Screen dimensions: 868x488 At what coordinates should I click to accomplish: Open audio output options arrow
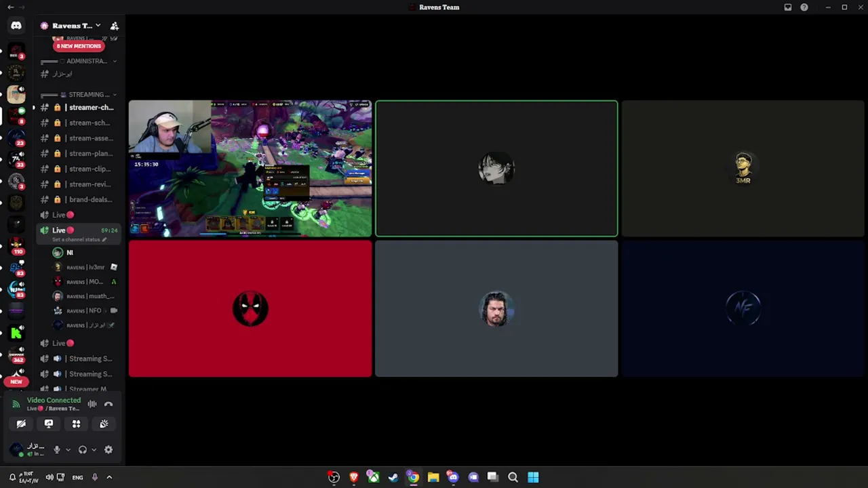pyautogui.click(x=94, y=449)
